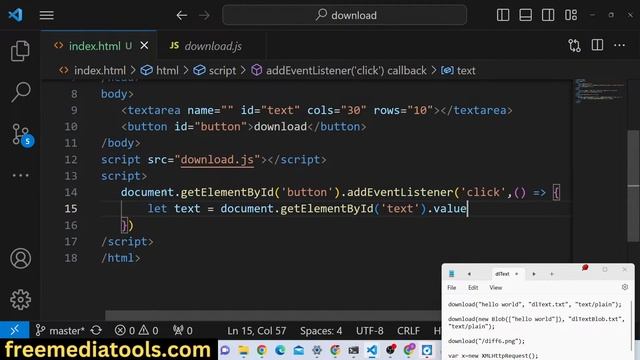
Task: Open changes compare icon in editor toolbar
Action: (x=574, y=45)
